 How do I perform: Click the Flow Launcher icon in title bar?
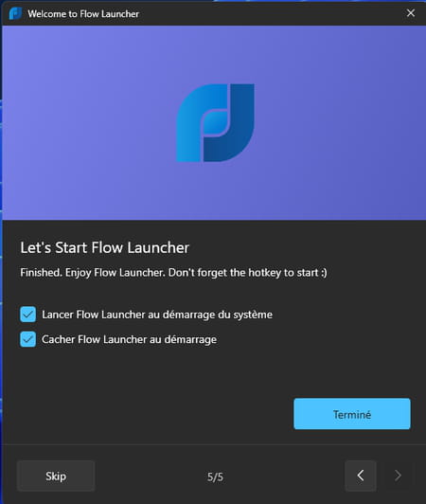click(15, 13)
